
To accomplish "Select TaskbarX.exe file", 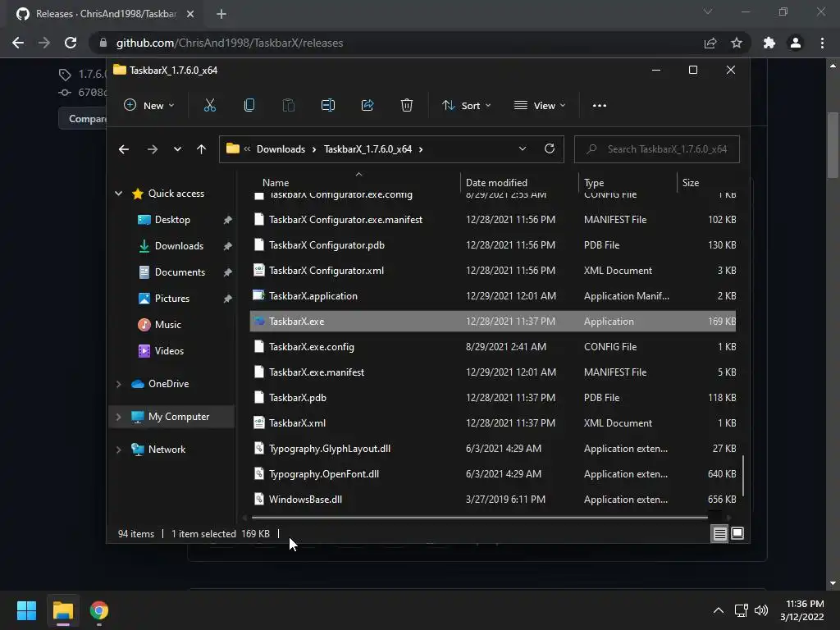I will pyautogui.click(x=492, y=322).
